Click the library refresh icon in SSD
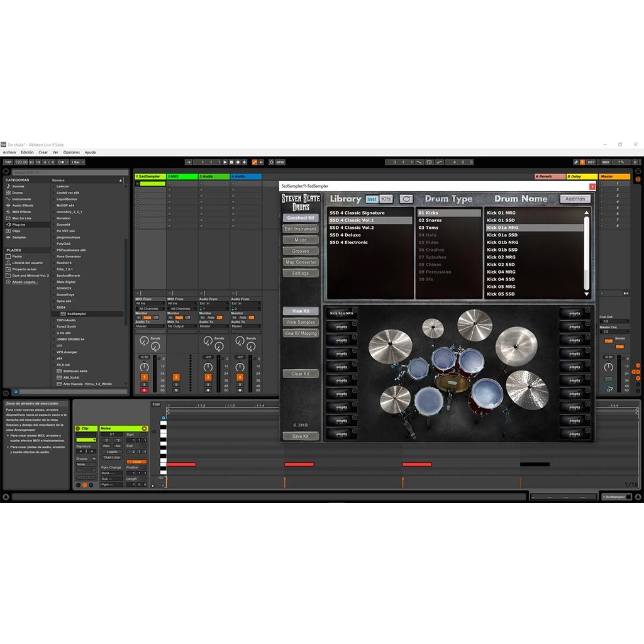Viewport: 644px width, 644px height. coord(406,199)
